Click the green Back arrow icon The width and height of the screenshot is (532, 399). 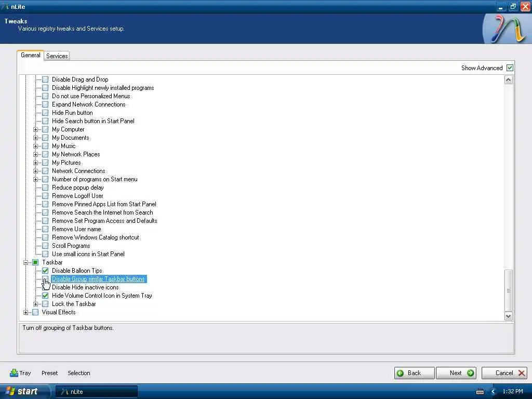click(401, 373)
